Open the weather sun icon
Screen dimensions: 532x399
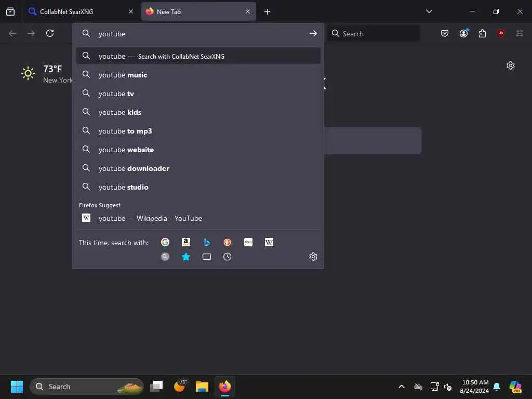28,73
